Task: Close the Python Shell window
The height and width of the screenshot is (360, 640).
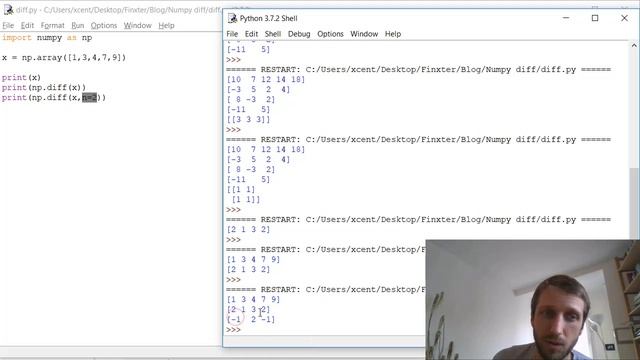Action: click(x=624, y=18)
